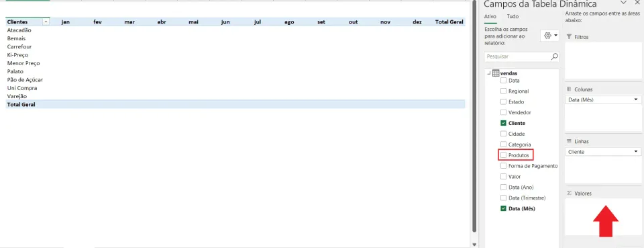This screenshot has width=644, height=248.
Task: Check the Produtos field checkbox
Action: tap(504, 155)
